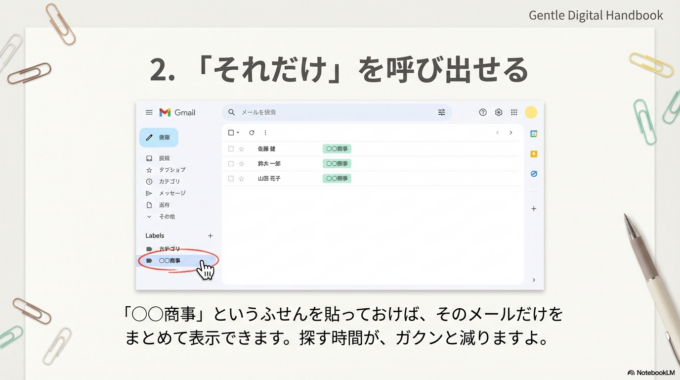The width and height of the screenshot is (680, 380).
Task: Click the Gmail logo
Action: 177,112
